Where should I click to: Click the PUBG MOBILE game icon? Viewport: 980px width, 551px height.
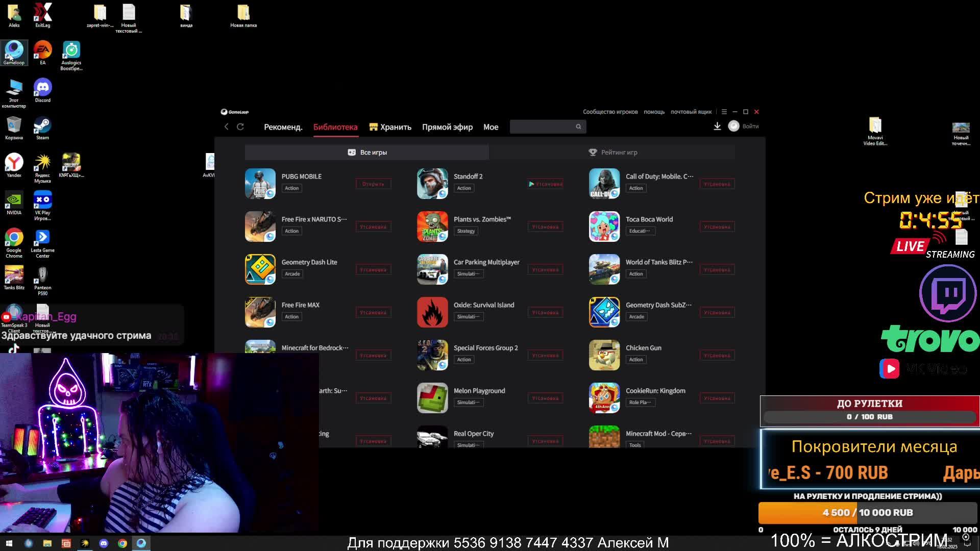260,184
